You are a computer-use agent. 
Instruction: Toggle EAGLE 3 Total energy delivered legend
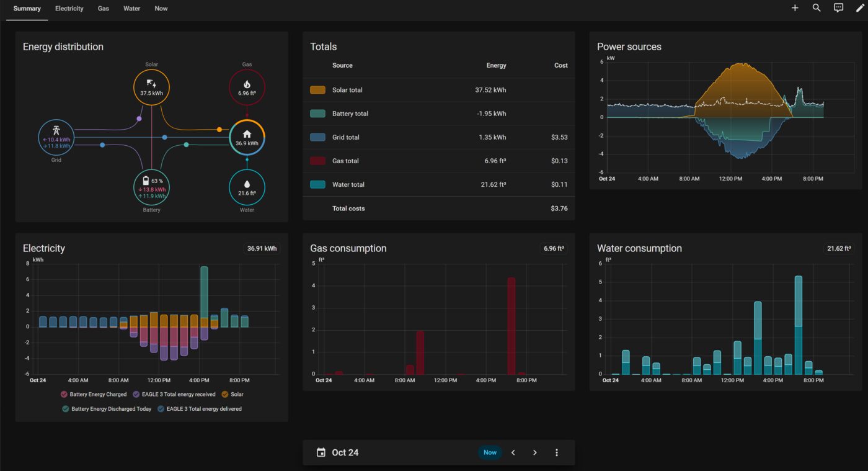pos(200,409)
